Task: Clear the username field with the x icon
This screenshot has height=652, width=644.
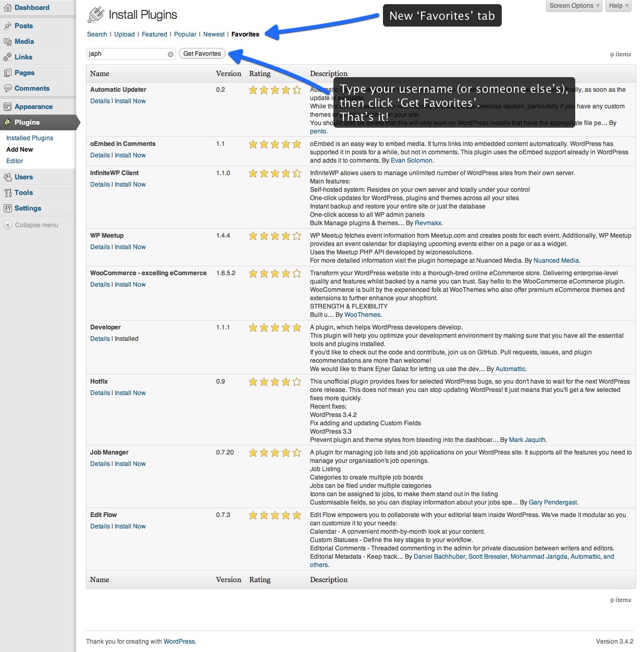Action: [170, 54]
